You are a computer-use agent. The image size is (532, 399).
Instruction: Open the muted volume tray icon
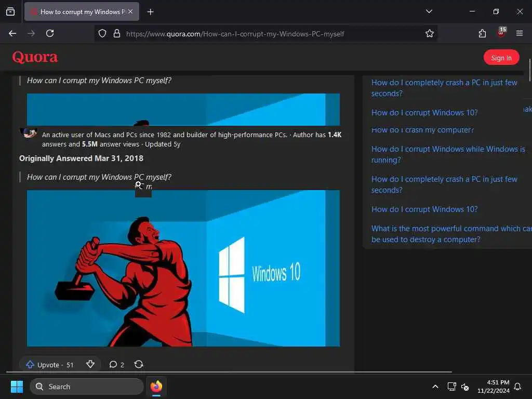[465, 387]
